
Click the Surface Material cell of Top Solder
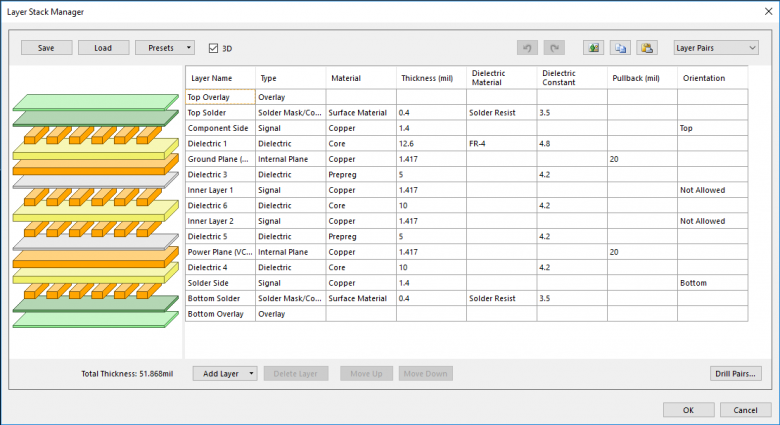click(x=361, y=112)
